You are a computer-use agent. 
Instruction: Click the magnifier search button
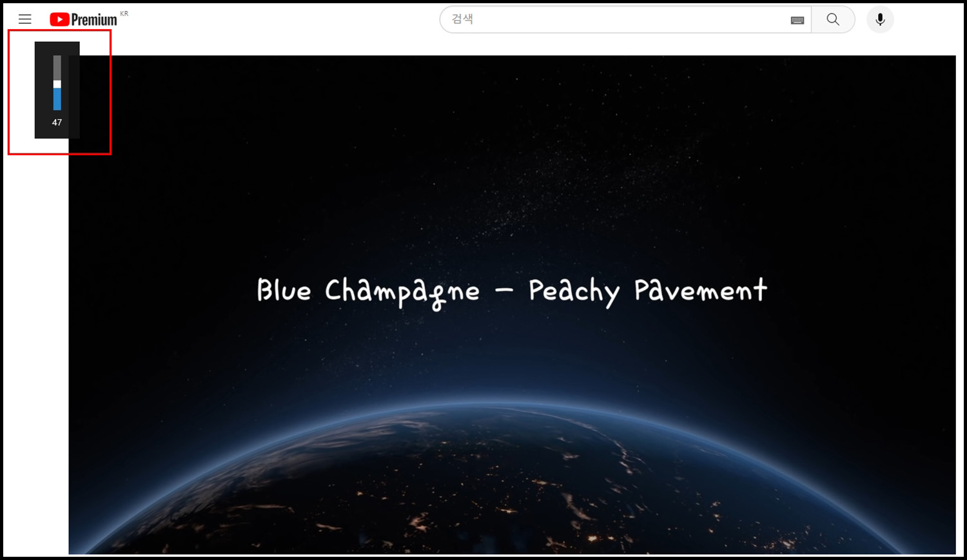833,19
